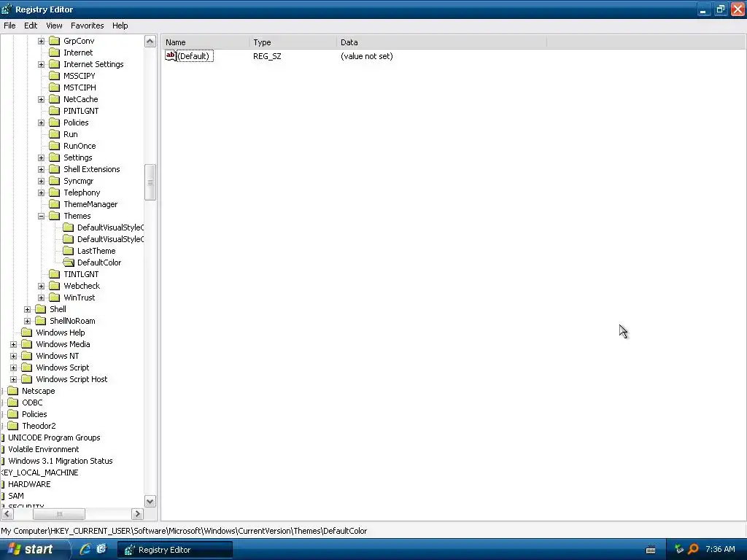Sort values by the Data column header
747x560 pixels.
click(441, 42)
